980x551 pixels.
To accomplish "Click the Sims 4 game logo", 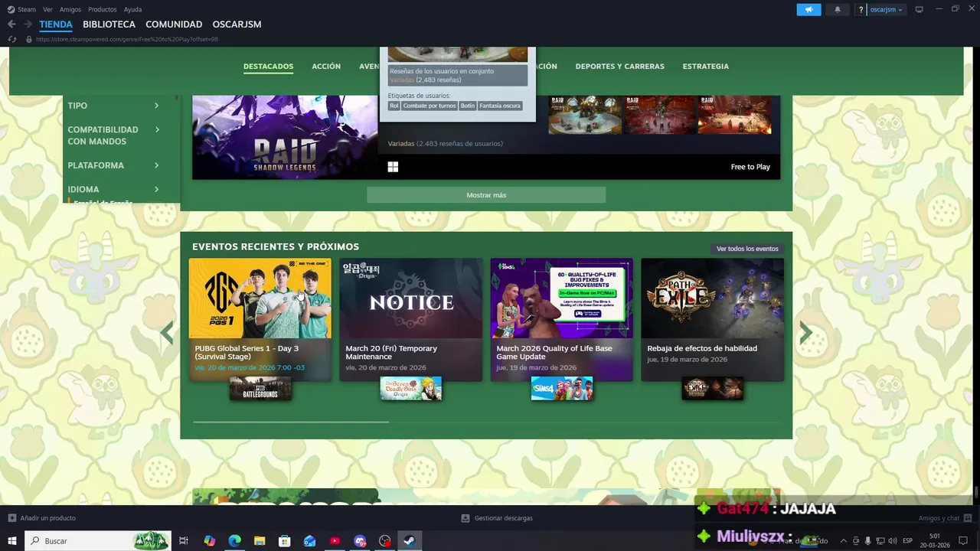I will tap(562, 389).
